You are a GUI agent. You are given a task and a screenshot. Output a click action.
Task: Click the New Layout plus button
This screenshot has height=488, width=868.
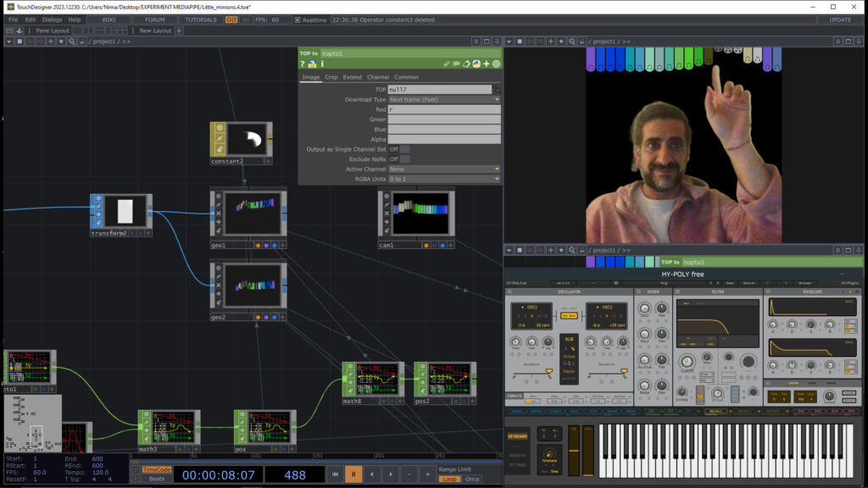[x=179, y=30]
